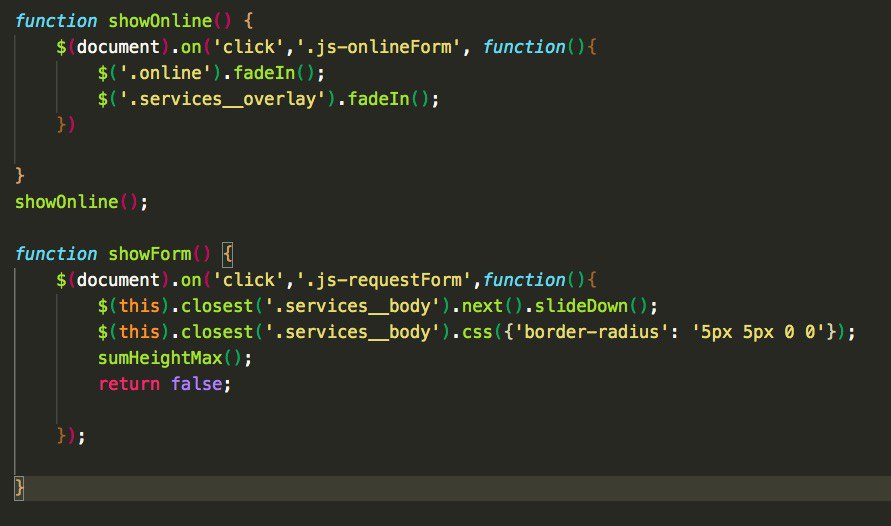Click 'document' in the showOnline handler line

[118, 47]
